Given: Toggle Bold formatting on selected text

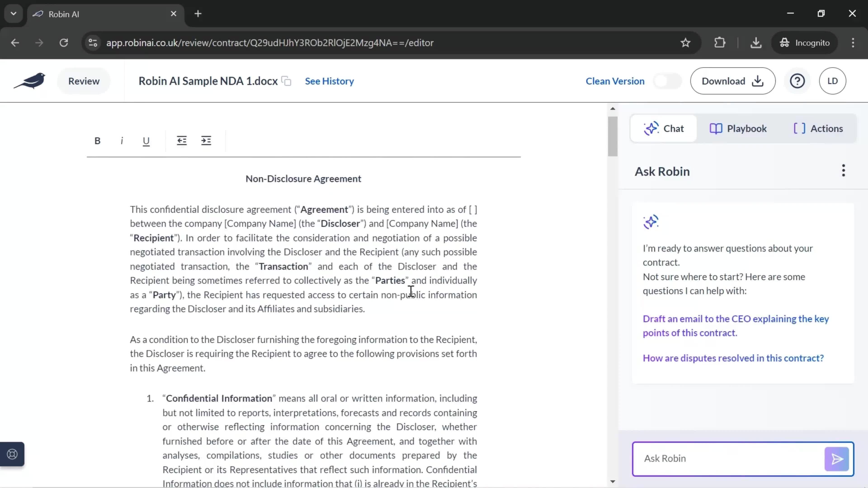Looking at the screenshot, I should coord(97,140).
